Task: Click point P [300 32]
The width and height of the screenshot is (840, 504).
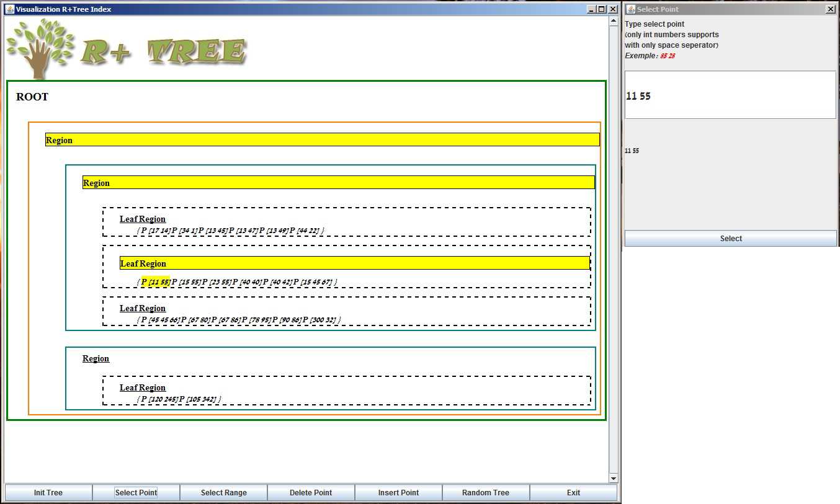Action: click(x=319, y=320)
